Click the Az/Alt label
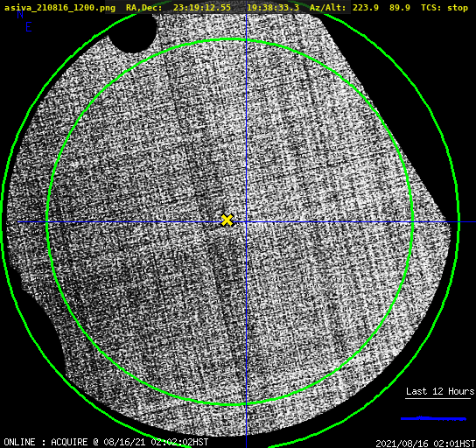 pos(327,8)
